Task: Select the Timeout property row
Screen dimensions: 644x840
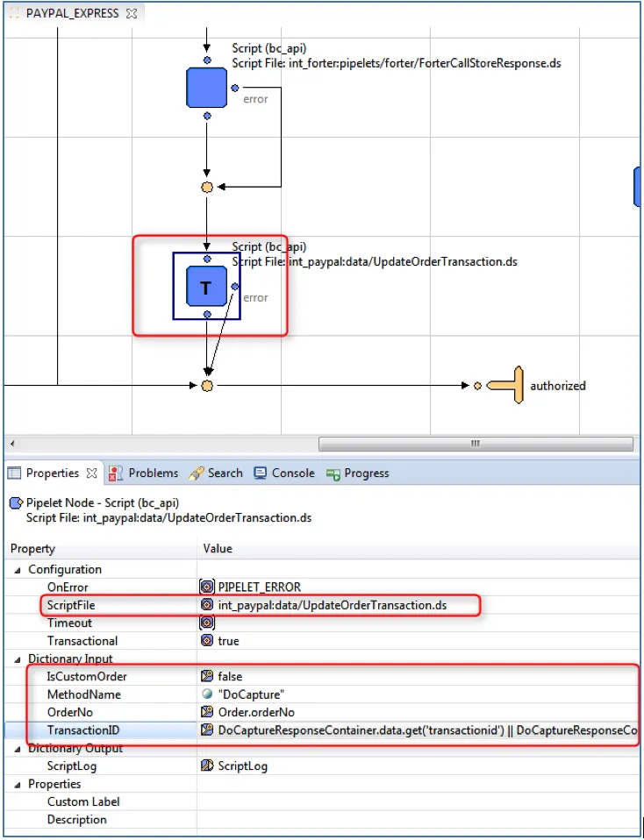Action: [322, 623]
